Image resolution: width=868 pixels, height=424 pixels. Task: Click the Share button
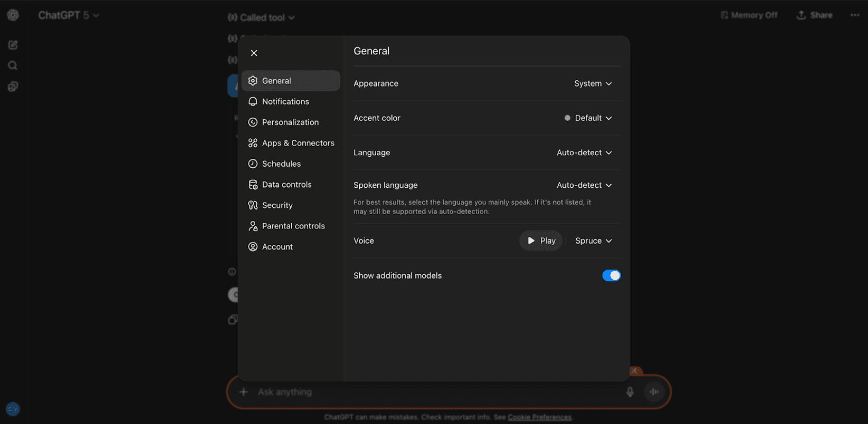click(x=814, y=15)
